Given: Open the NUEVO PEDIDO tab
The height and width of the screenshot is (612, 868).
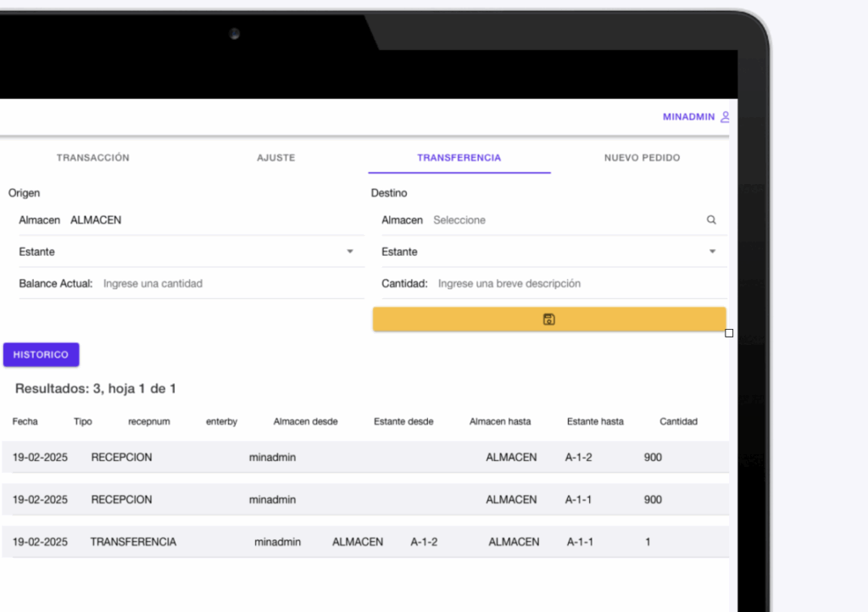Looking at the screenshot, I should [643, 158].
